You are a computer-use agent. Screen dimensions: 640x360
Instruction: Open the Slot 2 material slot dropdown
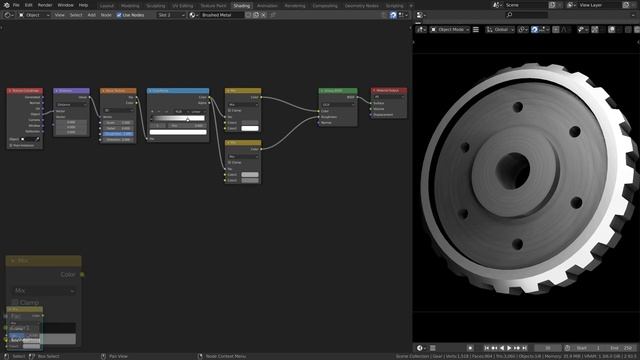tap(171, 15)
